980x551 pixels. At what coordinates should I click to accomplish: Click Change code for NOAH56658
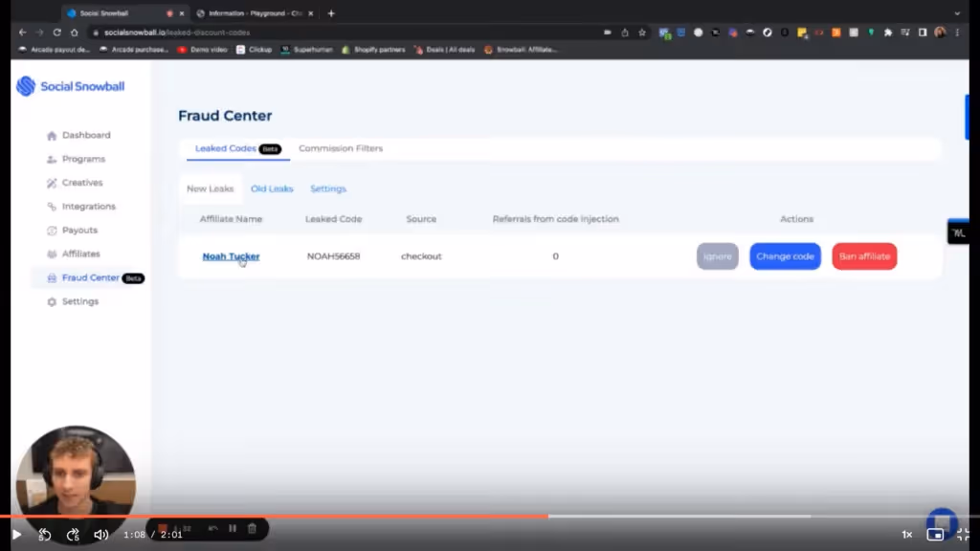click(785, 256)
